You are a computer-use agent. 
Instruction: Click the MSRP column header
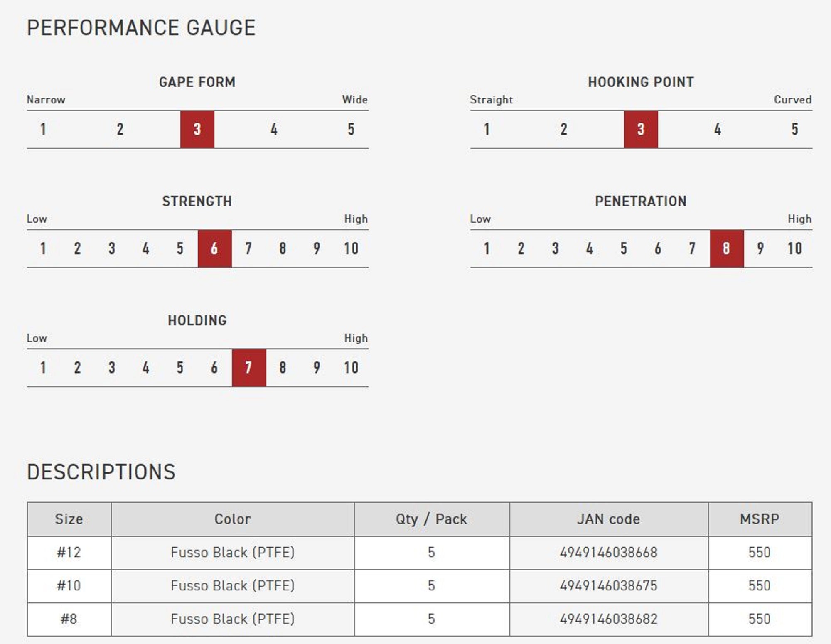pos(760,519)
